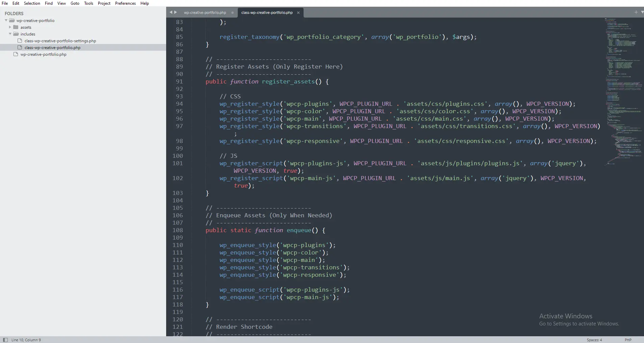
Task: Open syntax selector via PHP label
Action: pyautogui.click(x=629, y=340)
